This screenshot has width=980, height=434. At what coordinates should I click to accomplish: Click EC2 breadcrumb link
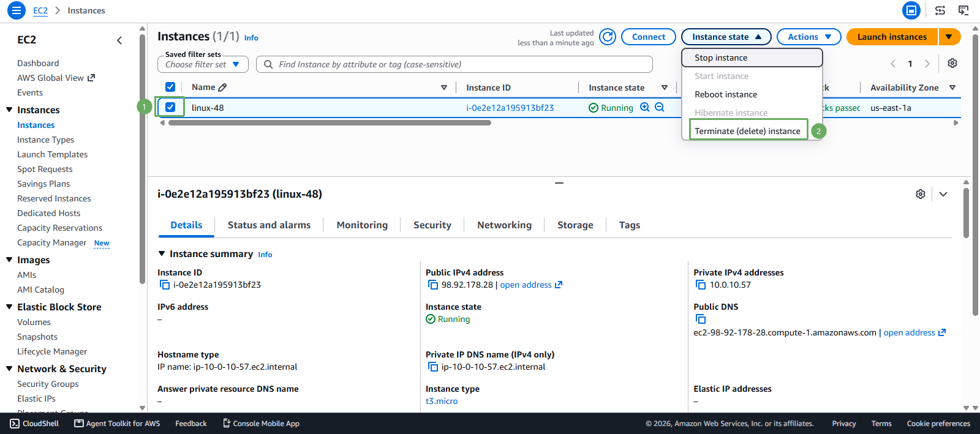click(x=40, y=10)
